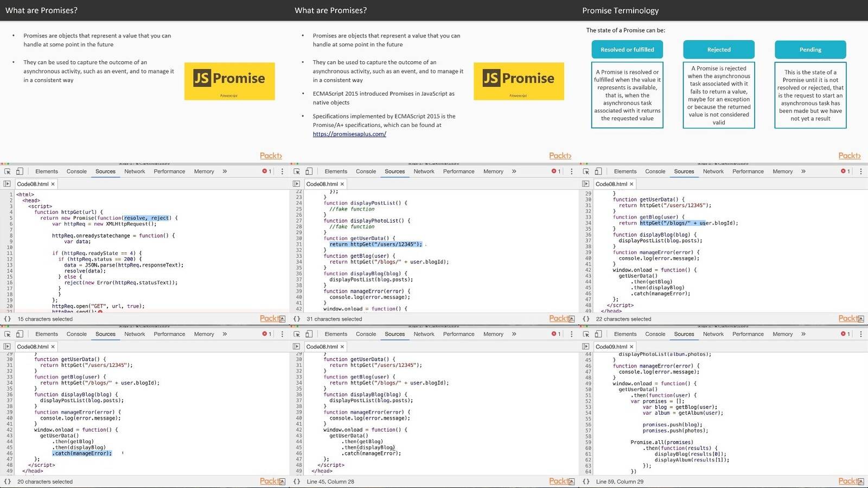Show navigator icon in '15 characters selected' panel
868x488 pixels.
coord(7,184)
